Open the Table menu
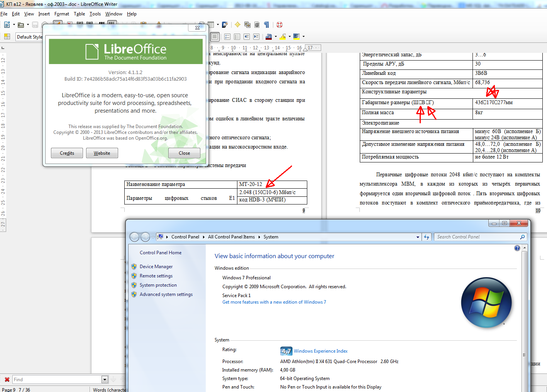The width and height of the screenshot is (547, 392). click(x=79, y=14)
